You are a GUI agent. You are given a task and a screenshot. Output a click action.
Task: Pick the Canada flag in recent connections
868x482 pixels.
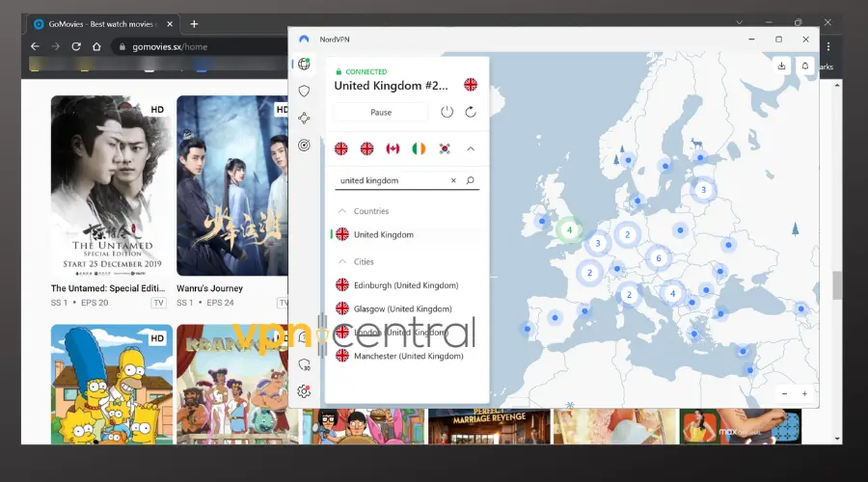(x=393, y=148)
